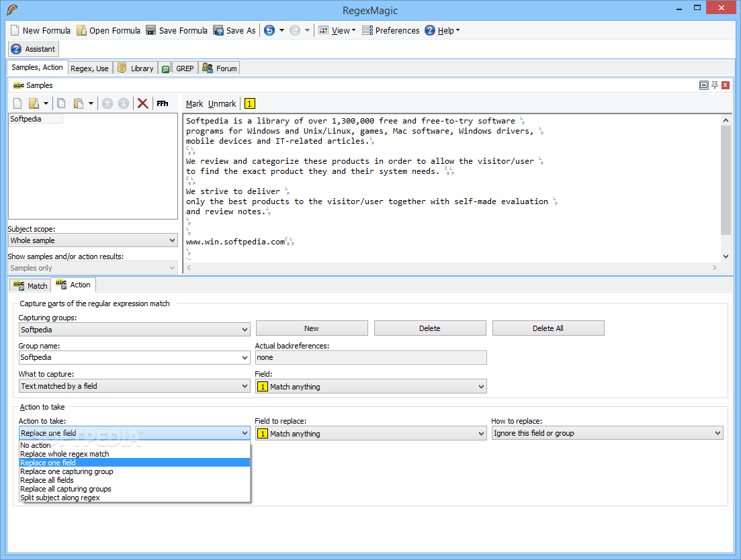Toggle hexadecimal FFh view
Image resolution: width=741 pixels, height=560 pixels.
pos(163,103)
